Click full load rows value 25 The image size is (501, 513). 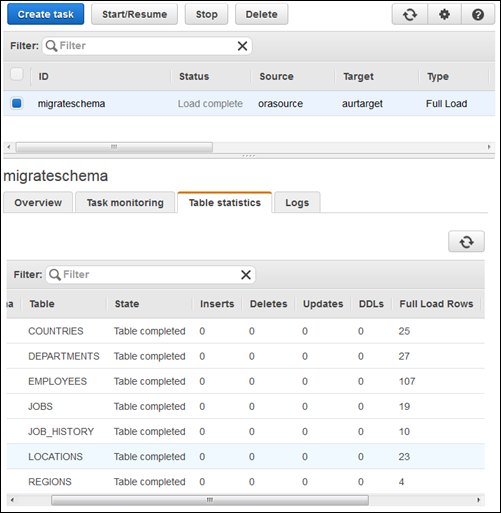[x=404, y=331]
